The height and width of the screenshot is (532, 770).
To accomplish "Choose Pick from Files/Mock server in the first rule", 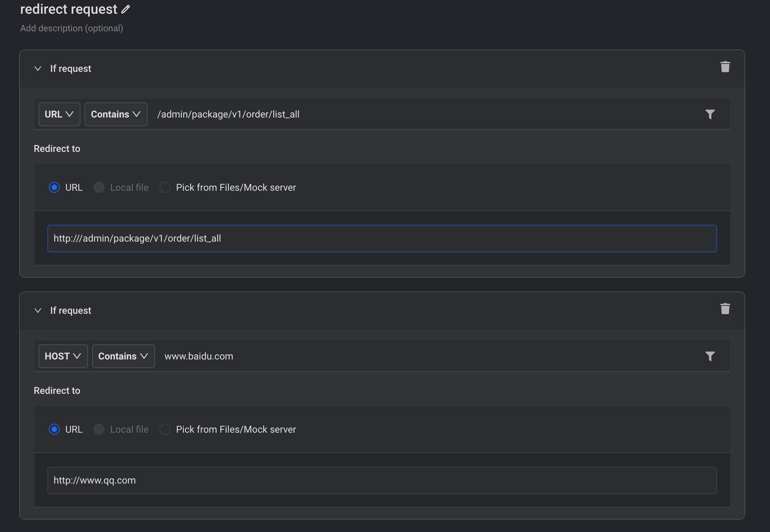I will pyautogui.click(x=165, y=187).
